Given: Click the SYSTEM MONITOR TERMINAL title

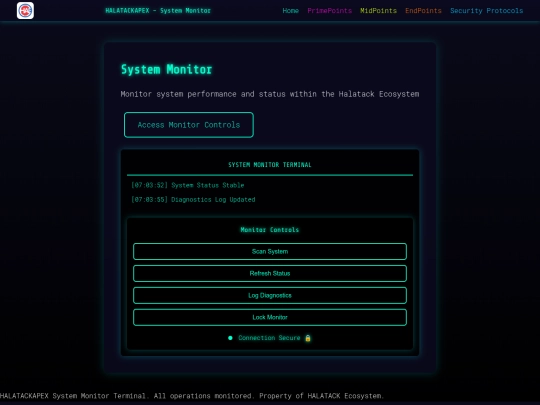Looking at the screenshot, I should tap(270, 165).
